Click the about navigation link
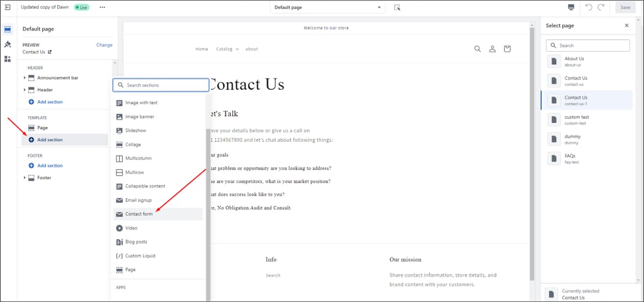This screenshot has width=644, height=302. [252, 49]
